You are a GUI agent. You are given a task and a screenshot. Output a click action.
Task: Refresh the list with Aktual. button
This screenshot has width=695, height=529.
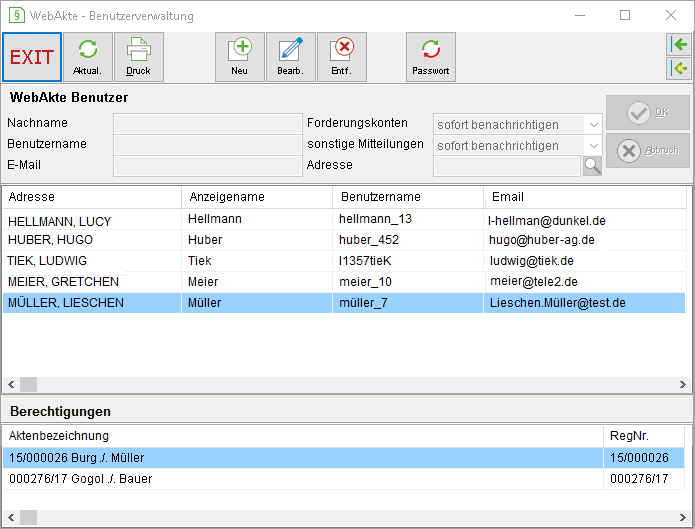[88, 57]
